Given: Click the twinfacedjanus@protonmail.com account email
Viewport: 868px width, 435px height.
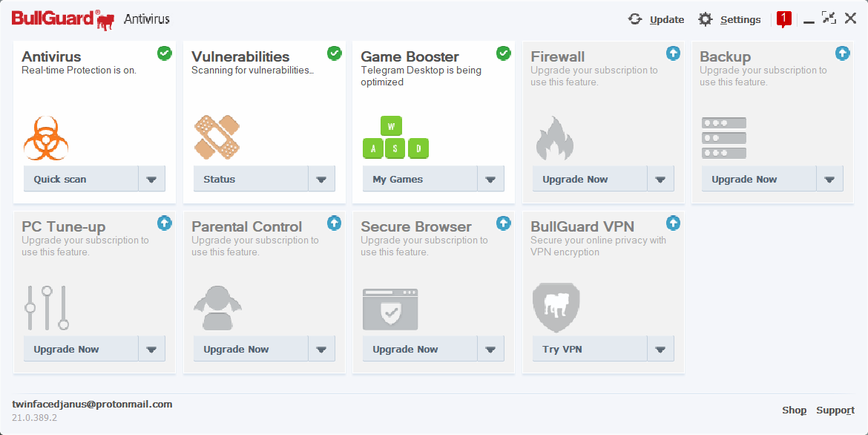Looking at the screenshot, I should coord(92,404).
